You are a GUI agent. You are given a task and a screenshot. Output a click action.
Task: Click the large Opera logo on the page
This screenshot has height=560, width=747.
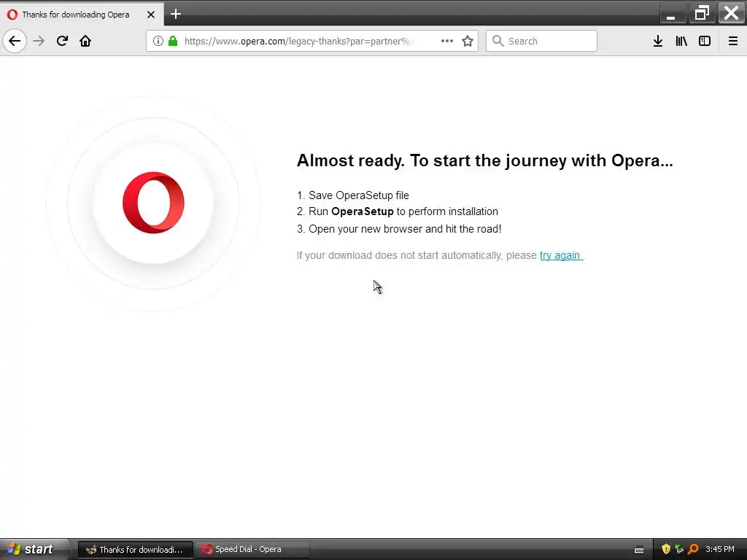153,203
